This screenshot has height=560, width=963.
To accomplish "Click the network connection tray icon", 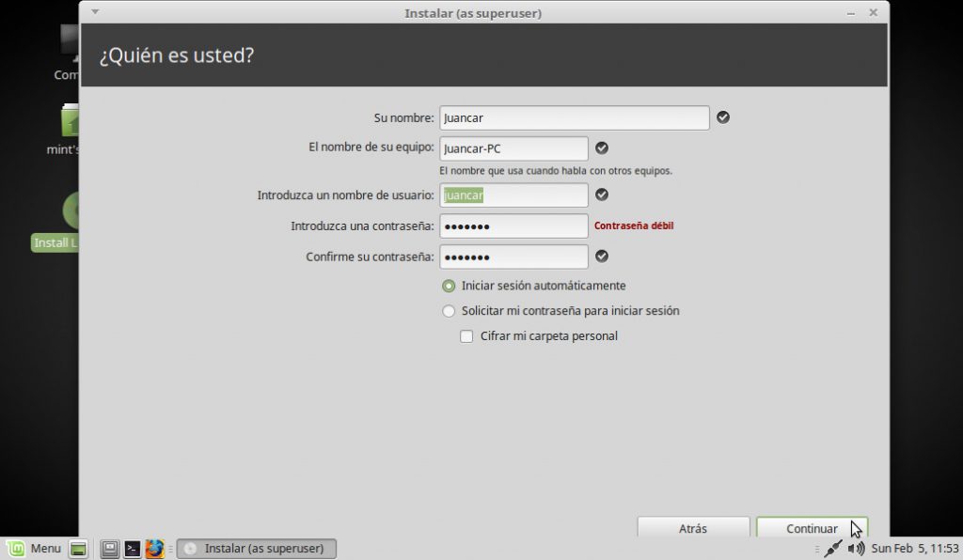I will [x=832, y=549].
